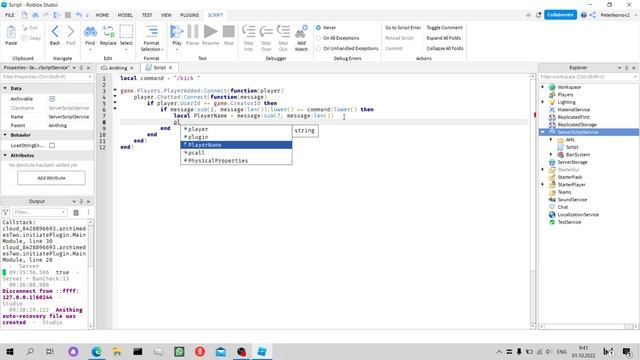
Task: Click the Output filter funnel icon
Action: tap(5, 212)
